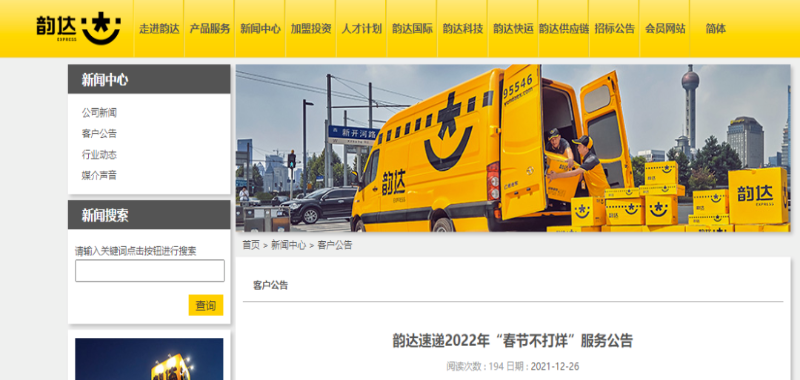Open 行业动态 sidebar category
Image resolution: width=800 pixels, height=380 pixels.
pos(99,155)
